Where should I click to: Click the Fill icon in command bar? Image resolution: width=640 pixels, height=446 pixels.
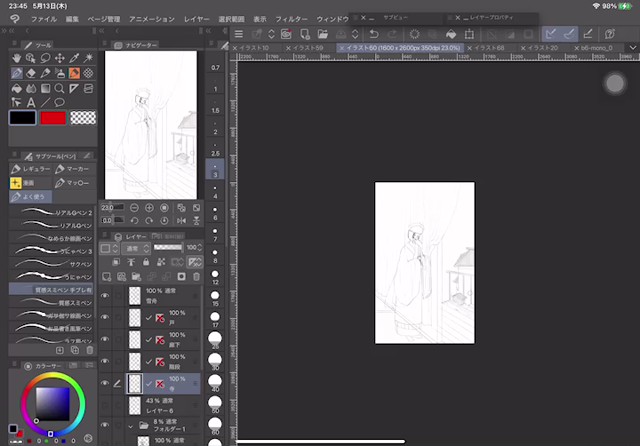pos(451,34)
